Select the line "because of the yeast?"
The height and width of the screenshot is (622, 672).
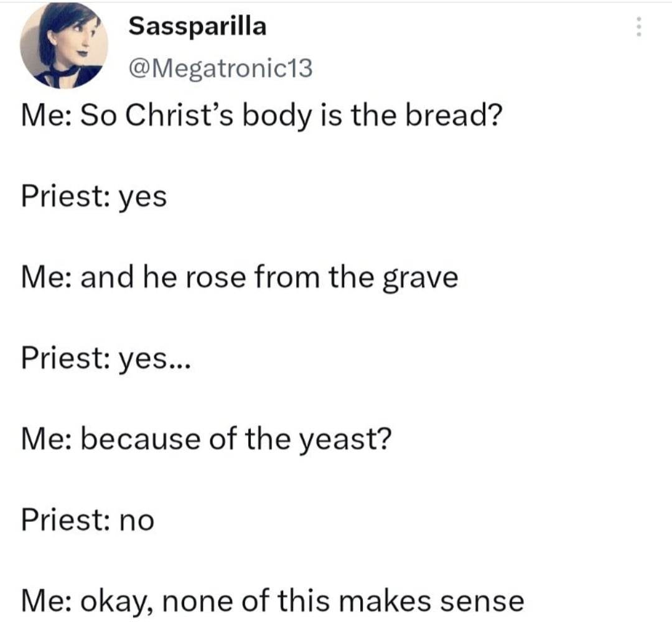[236, 440]
